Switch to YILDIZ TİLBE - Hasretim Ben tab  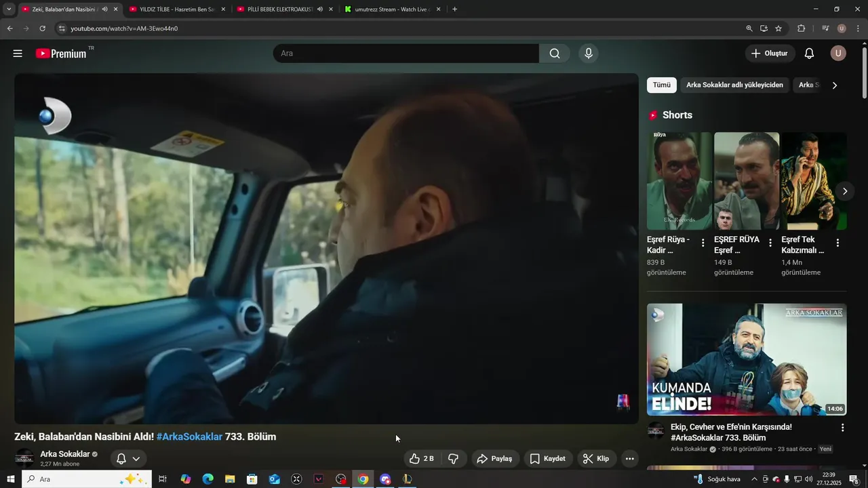[x=176, y=9]
